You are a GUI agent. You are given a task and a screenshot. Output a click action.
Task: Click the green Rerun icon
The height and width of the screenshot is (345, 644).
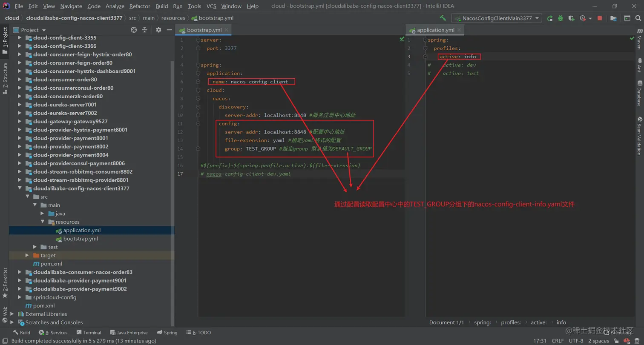pos(550,18)
